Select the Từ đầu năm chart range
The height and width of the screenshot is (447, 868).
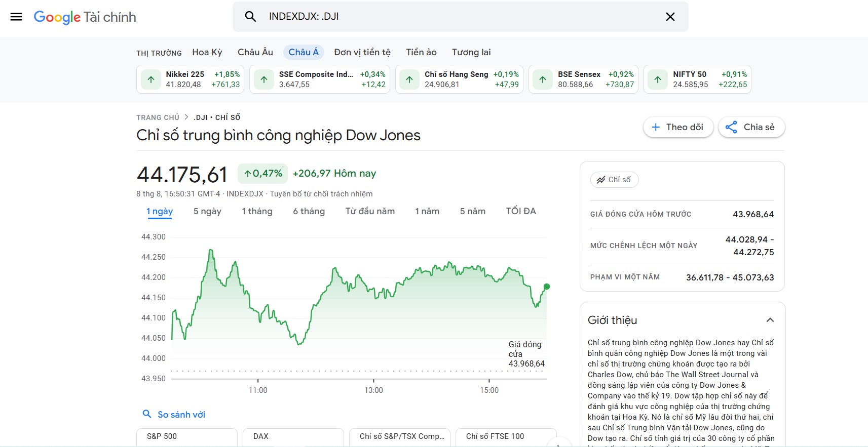coord(370,211)
